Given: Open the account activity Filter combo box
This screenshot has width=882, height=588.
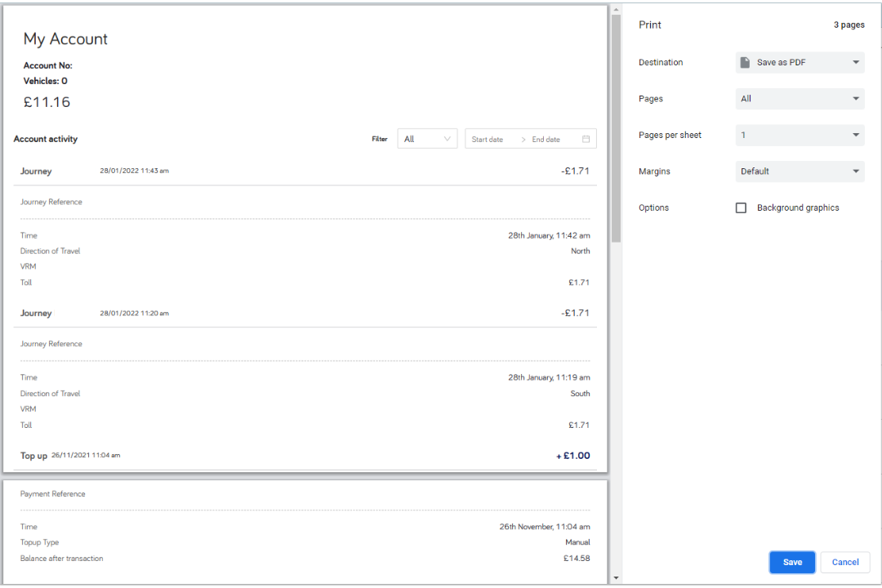Looking at the screenshot, I should 427,138.
